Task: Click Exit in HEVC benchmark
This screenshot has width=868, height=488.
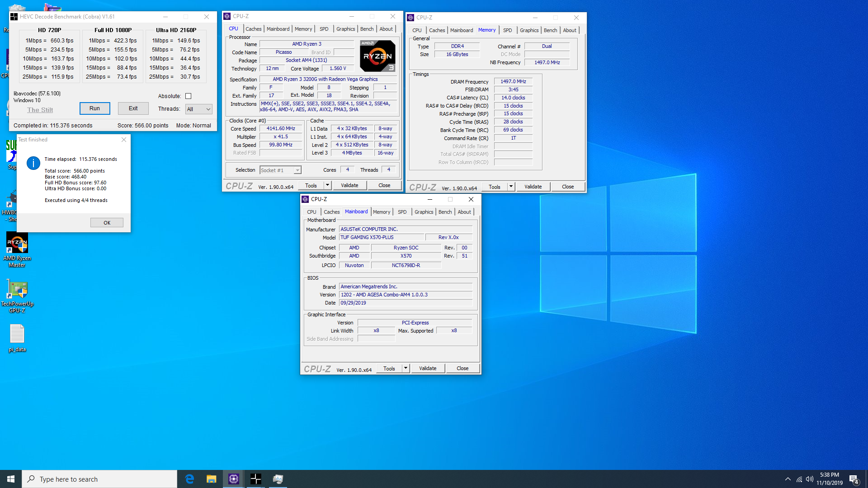Action: pos(133,108)
